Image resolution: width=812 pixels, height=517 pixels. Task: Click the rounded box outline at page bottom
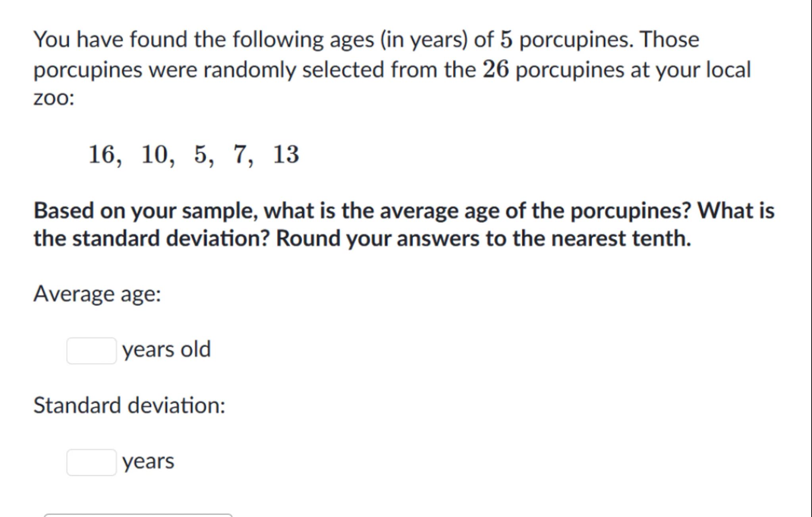coord(138,515)
